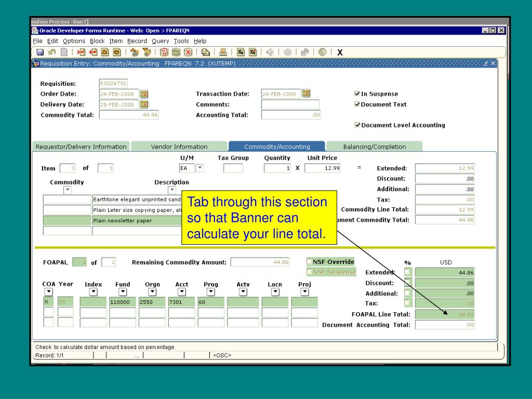Click the speaker broadcast toolbar icon
Screen dimensions: 532x399
click(270, 52)
